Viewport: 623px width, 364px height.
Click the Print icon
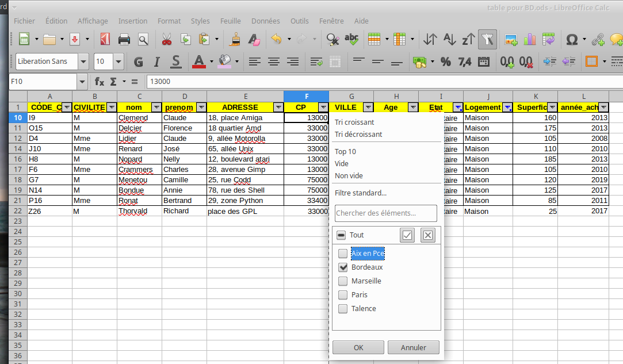[124, 39]
